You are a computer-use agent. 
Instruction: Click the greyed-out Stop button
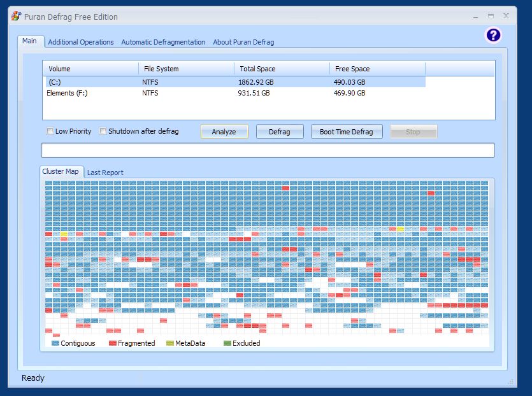point(413,132)
